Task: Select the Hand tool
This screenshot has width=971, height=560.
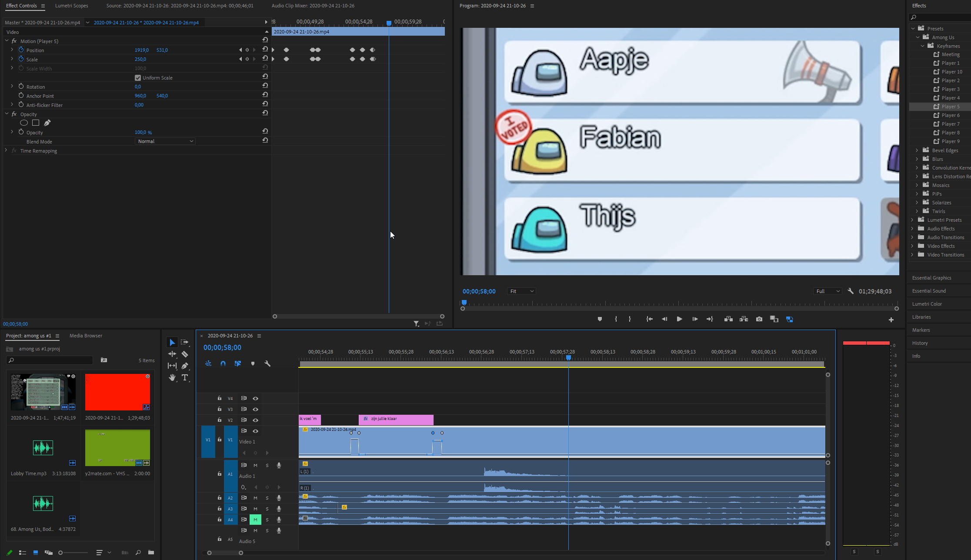Action: pos(172,377)
